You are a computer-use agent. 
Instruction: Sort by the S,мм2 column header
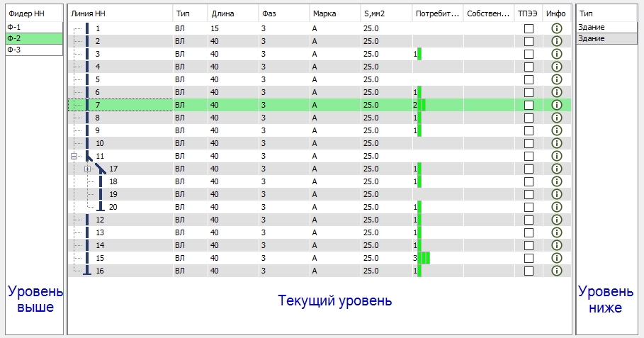tap(386, 13)
